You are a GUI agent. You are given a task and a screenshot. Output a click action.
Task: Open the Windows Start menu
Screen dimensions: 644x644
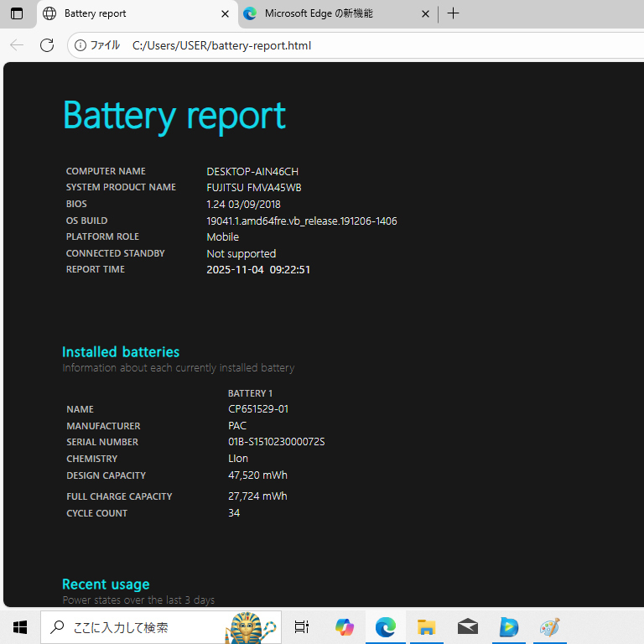pos(20,627)
